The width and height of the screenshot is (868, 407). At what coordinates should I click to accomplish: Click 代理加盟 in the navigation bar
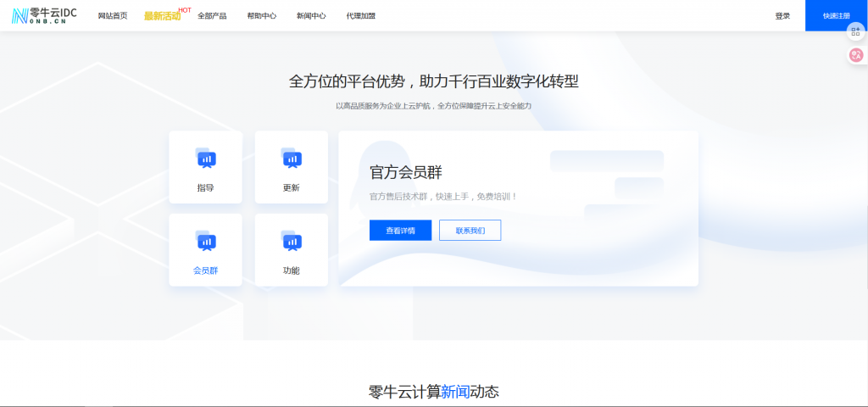[x=360, y=16]
